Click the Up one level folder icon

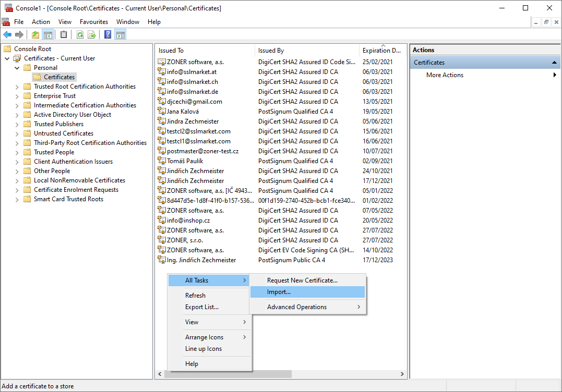point(35,35)
